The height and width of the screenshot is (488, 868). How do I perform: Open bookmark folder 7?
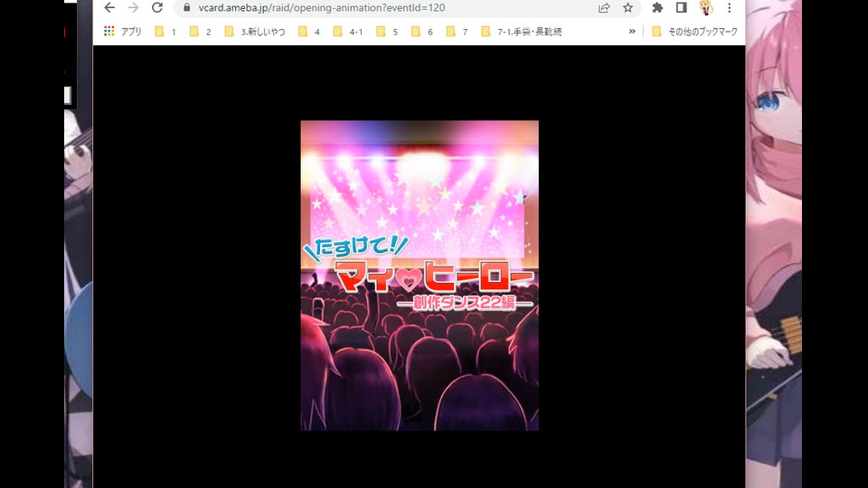point(457,32)
